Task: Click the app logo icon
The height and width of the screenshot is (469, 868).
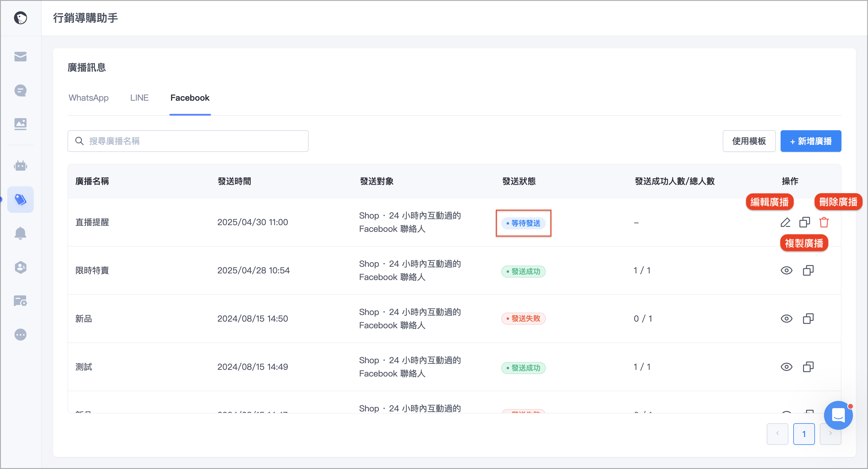Action: click(x=20, y=18)
